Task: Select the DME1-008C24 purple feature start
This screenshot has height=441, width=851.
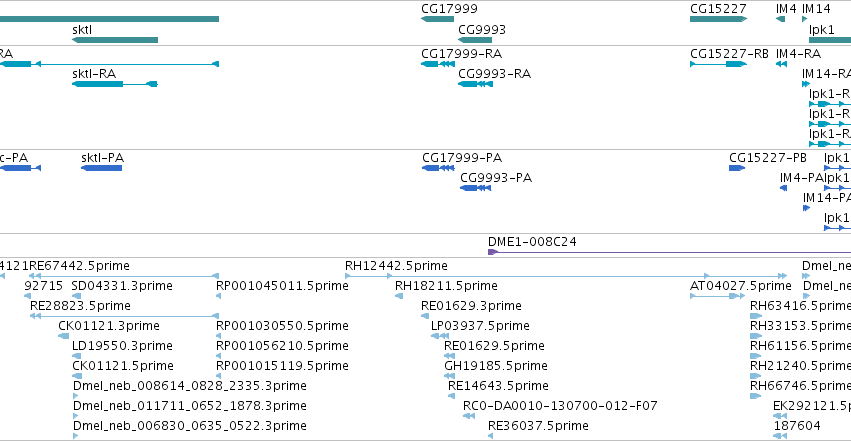Action: pyautogui.click(x=493, y=252)
